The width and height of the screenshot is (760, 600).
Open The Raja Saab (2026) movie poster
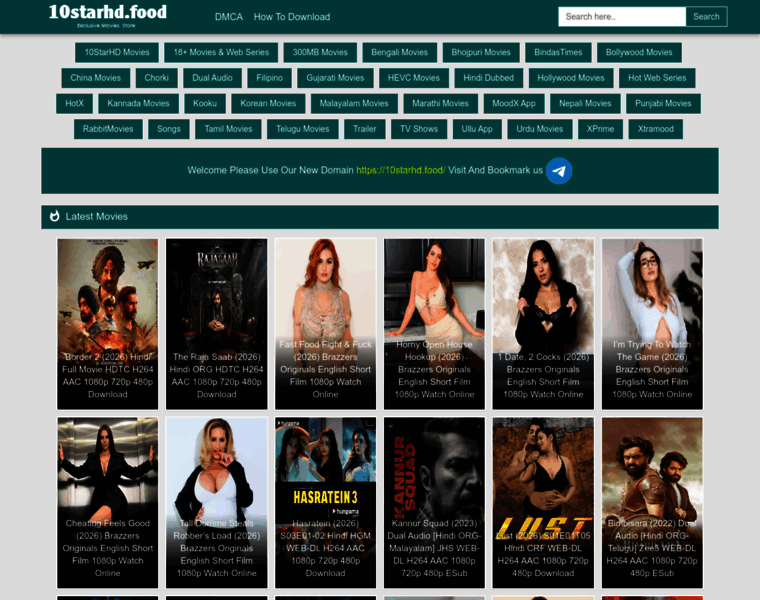click(x=216, y=324)
